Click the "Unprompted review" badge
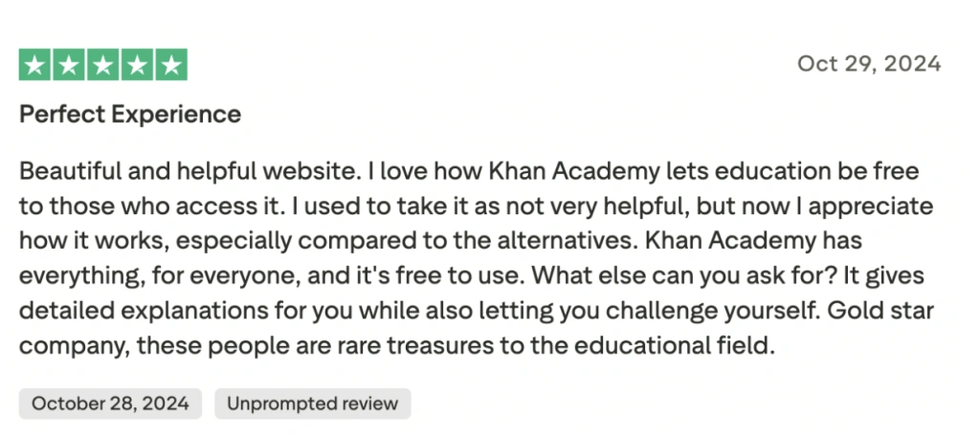Screen dimensions: 980x435 [x=312, y=403]
